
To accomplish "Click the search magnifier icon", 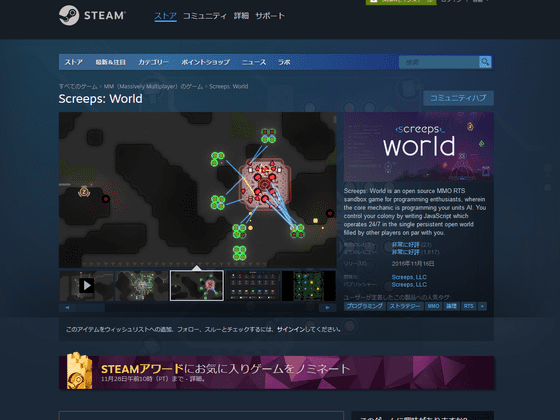I will click(x=485, y=62).
